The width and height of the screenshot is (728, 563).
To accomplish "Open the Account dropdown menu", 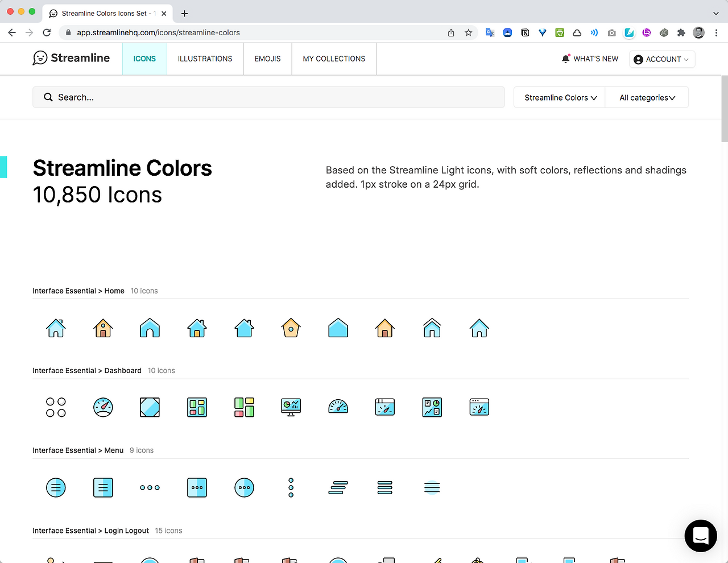I will (x=662, y=59).
